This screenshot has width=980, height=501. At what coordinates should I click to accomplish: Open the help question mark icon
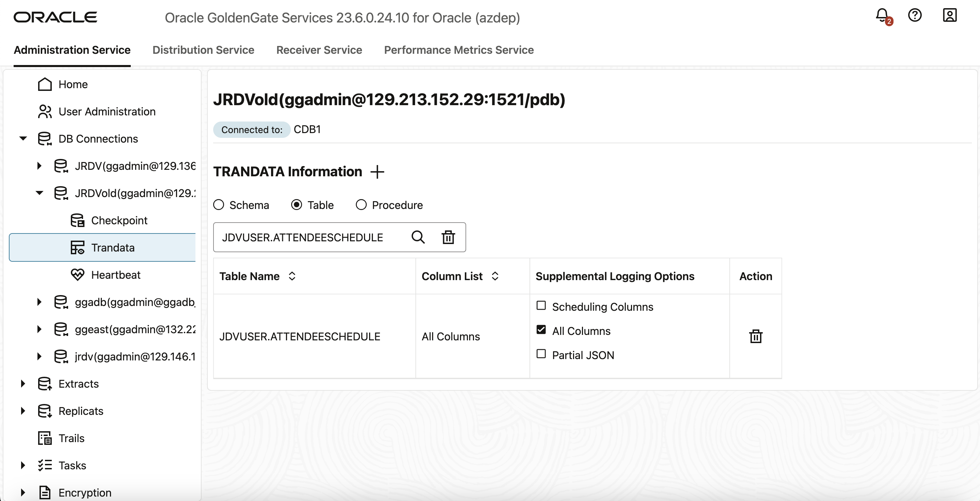(915, 16)
